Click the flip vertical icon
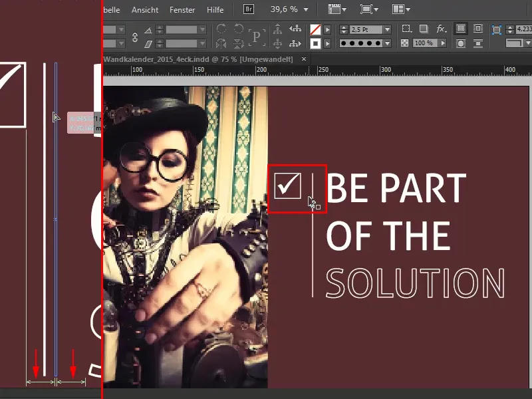 pos(239,43)
